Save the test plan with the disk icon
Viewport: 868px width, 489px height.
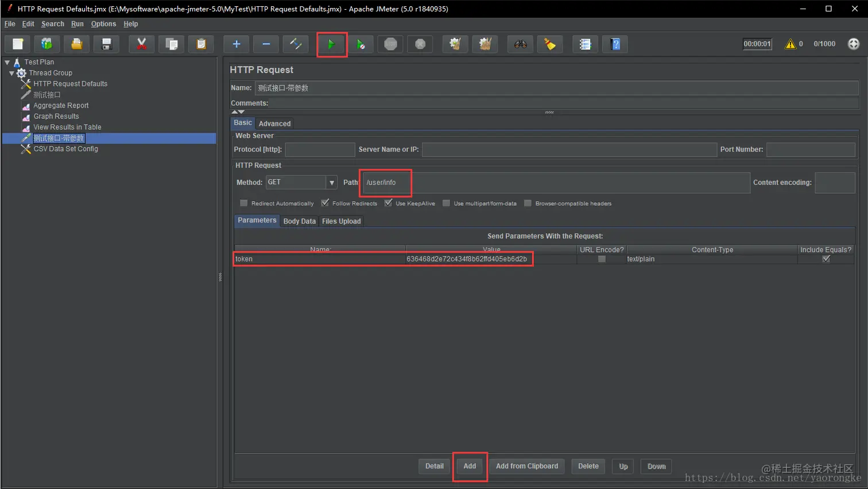(x=107, y=44)
